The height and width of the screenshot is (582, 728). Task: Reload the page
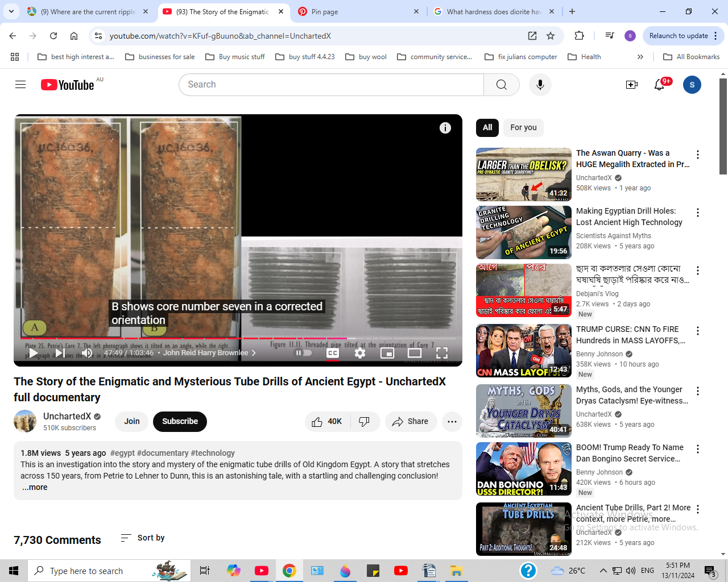[53, 36]
